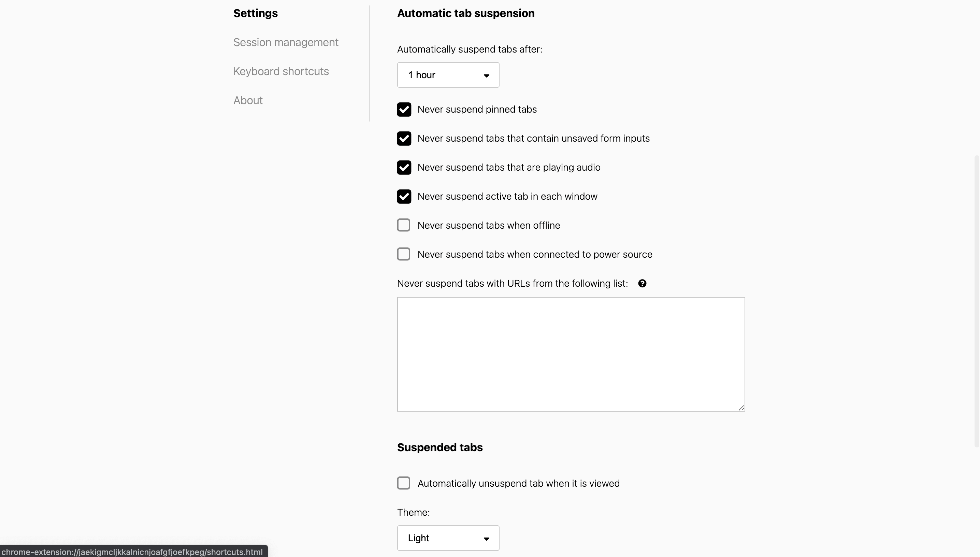Disable never suspend tabs playing audio
Screen dimensions: 980x557
pyautogui.click(x=404, y=168)
